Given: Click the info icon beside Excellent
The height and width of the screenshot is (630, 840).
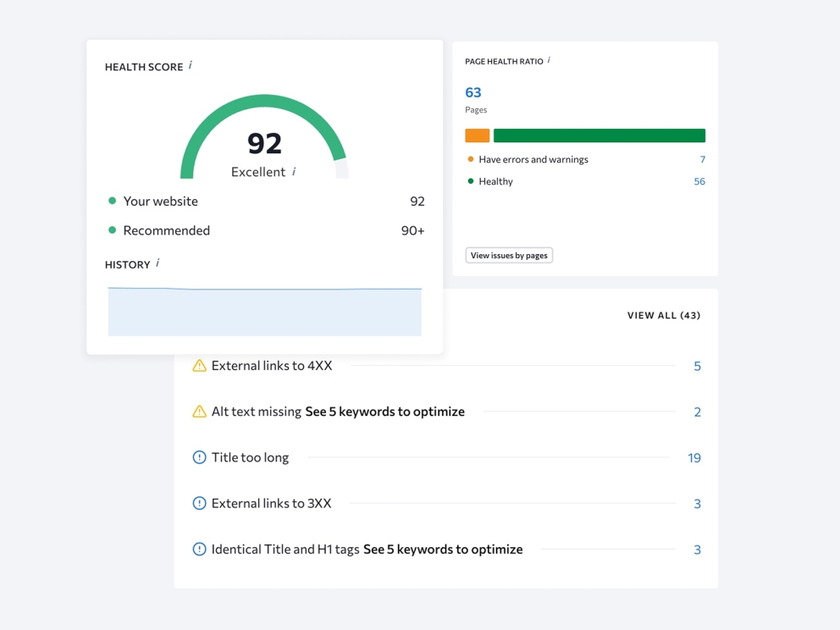Looking at the screenshot, I should click(x=294, y=171).
